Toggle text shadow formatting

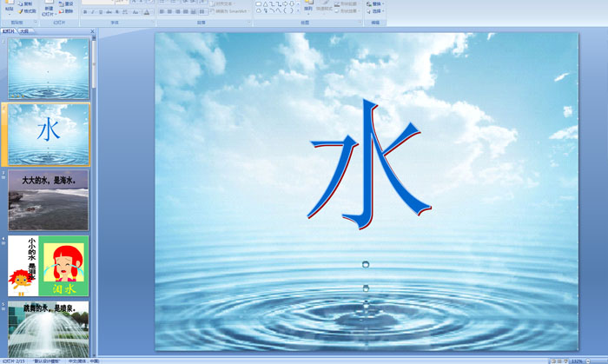click(x=117, y=12)
